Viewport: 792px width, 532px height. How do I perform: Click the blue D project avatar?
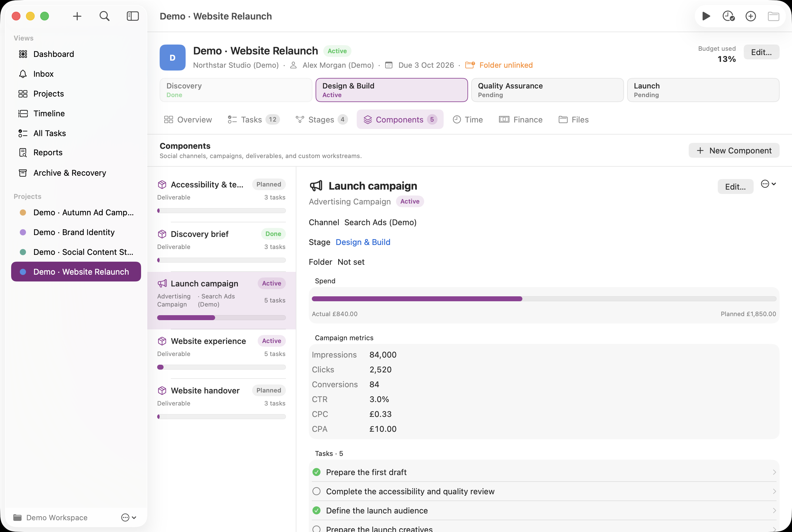[172, 57]
